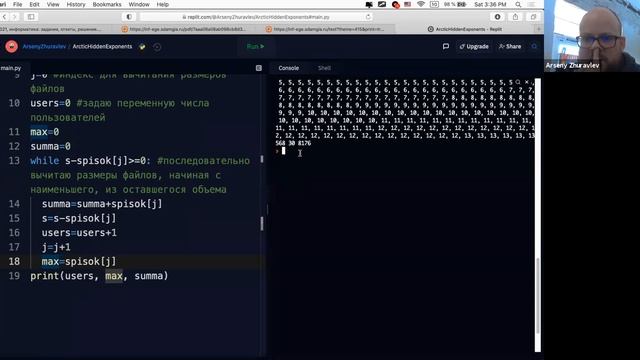640x360 pixels.
Task: Click the console vertical scrollbar
Action: 538,296
